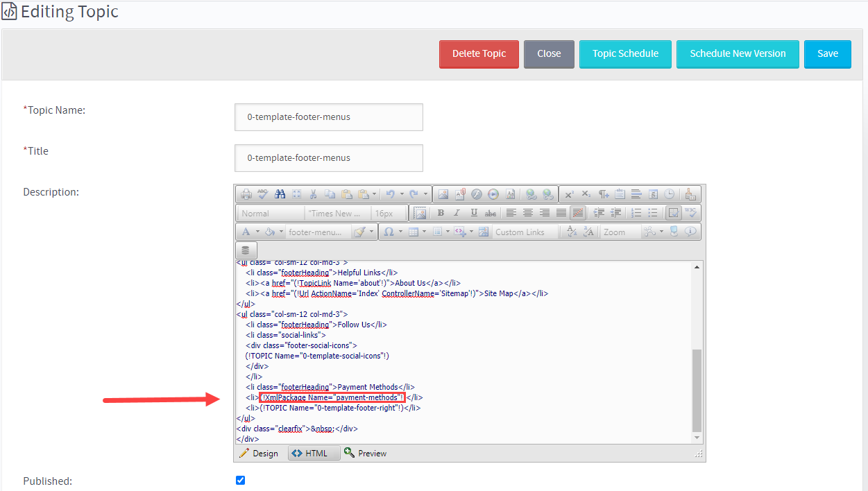
Task: Open Find and Replace
Action: [x=280, y=194]
